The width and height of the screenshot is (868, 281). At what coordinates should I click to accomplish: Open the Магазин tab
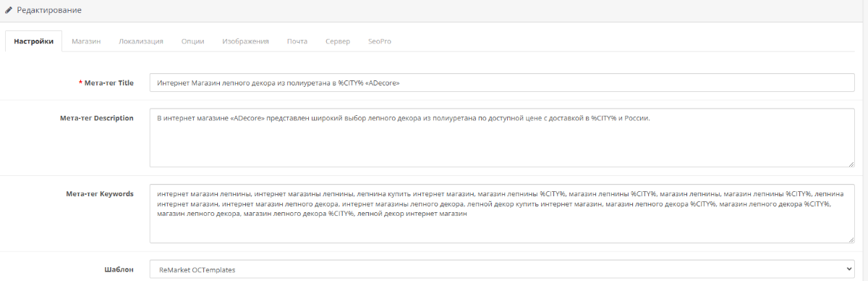point(86,41)
